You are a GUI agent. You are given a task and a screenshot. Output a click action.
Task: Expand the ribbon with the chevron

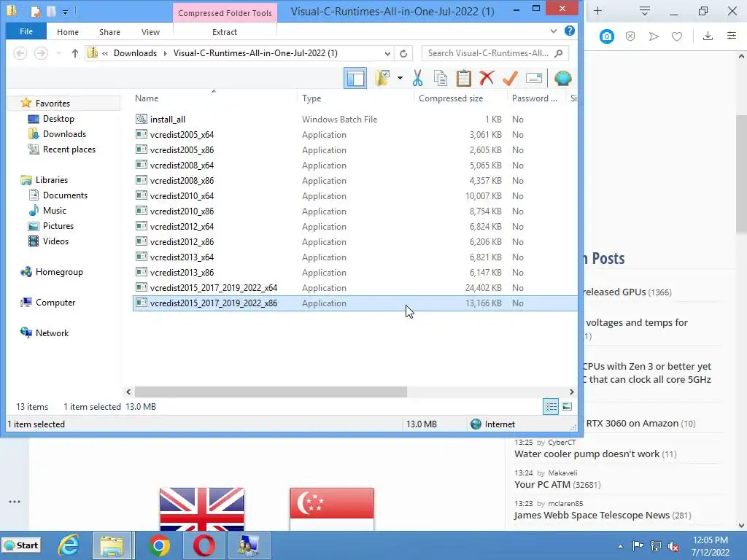(x=553, y=31)
